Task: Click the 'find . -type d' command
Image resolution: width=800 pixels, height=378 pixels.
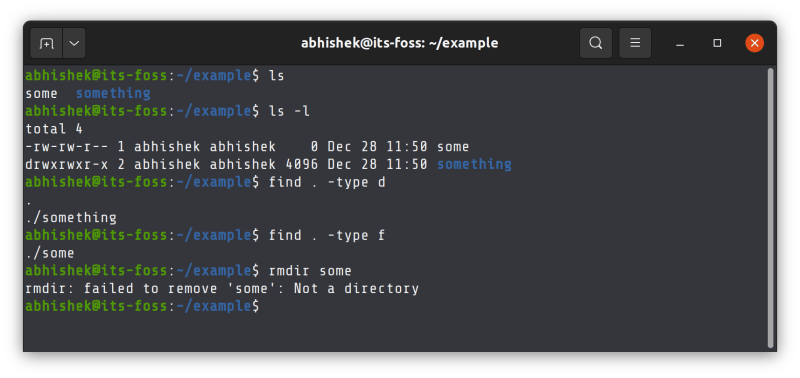Action: pyautogui.click(x=327, y=182)
